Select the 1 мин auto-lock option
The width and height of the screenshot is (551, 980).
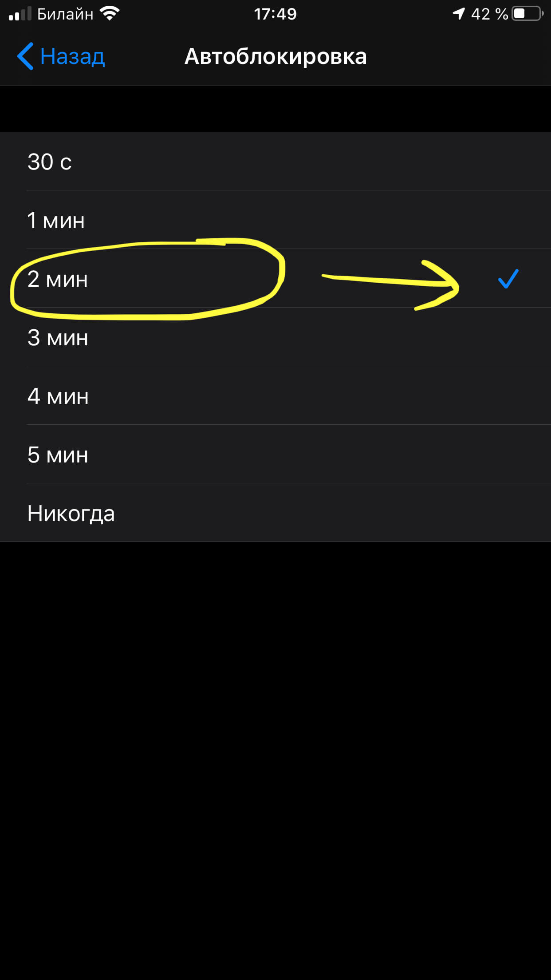275,220
